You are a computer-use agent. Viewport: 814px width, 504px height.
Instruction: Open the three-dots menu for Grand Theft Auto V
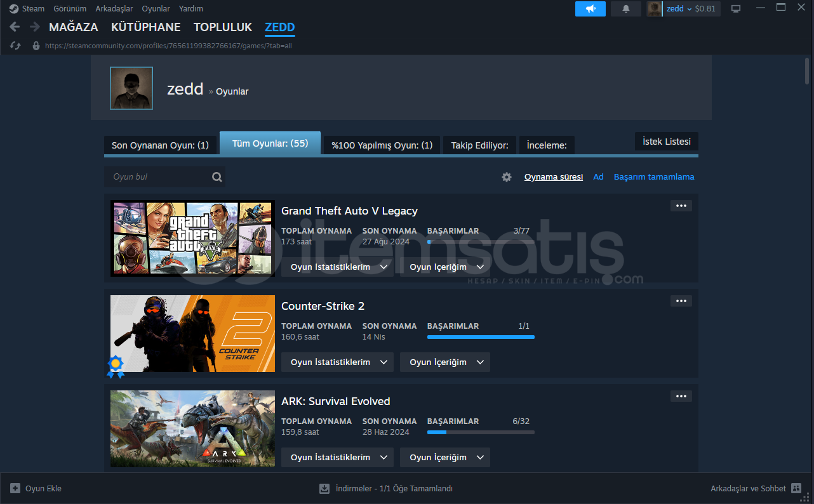[x=681, y=206]
